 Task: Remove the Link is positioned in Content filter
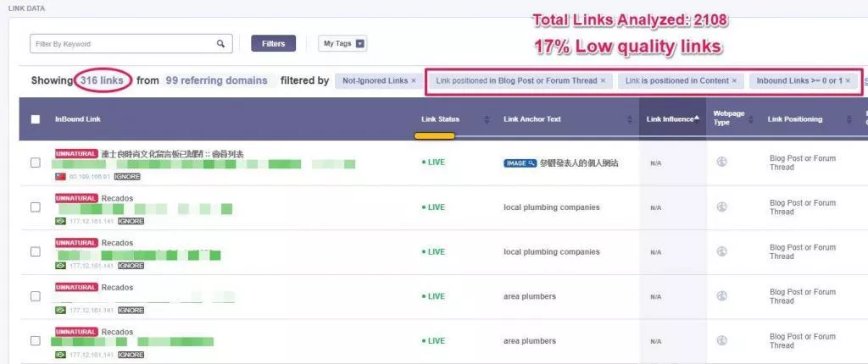point(734,80)
